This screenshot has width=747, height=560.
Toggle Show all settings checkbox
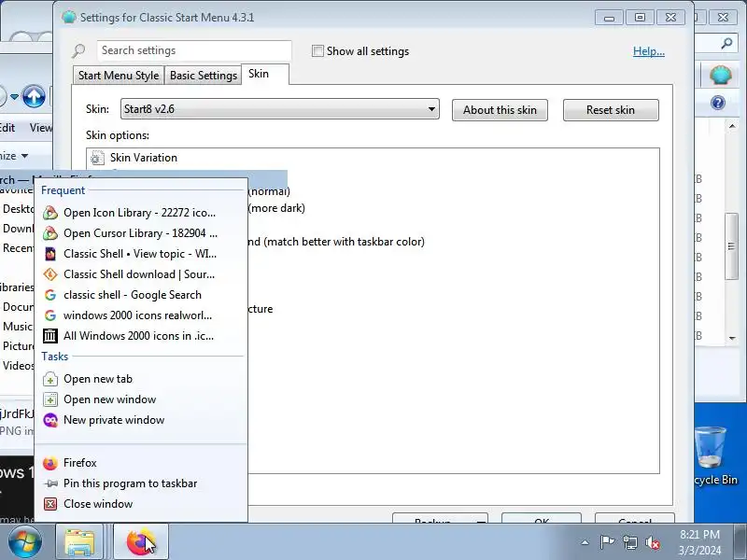pos(317,51)
